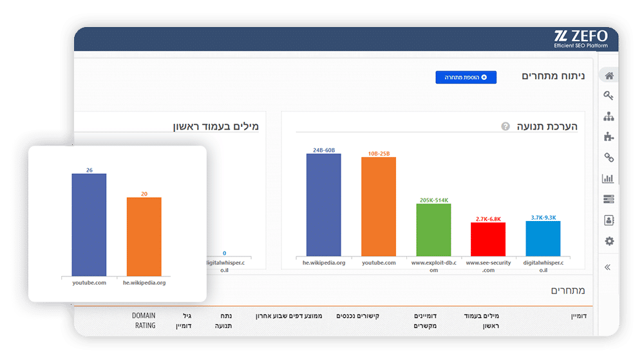Click the youtube.com label in popup chart
The width and height of the screenshot is (644, 364).
pos(89,283)
